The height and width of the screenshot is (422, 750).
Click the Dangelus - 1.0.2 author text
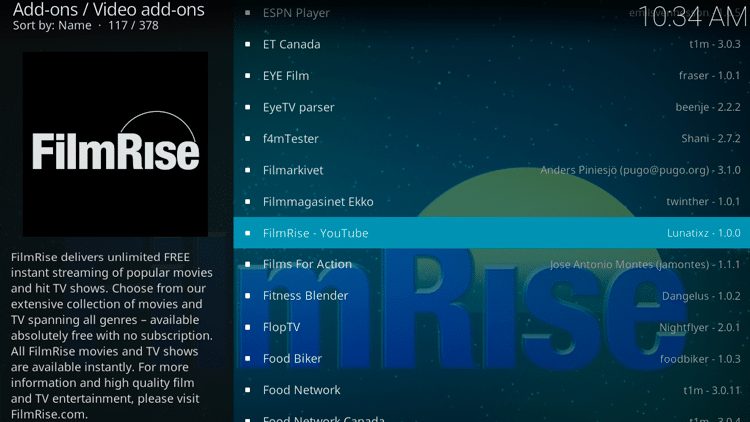tap(701, 296)
